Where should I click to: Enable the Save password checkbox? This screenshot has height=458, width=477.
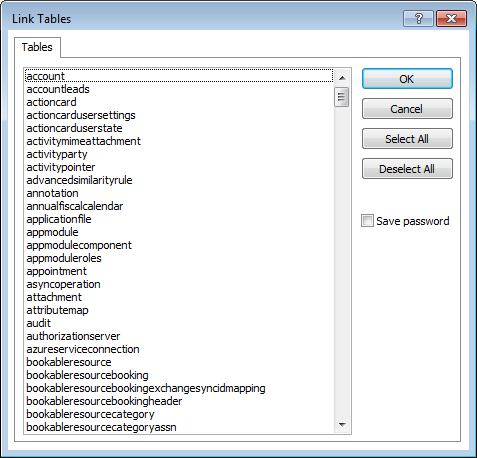[x=367, y=221]
